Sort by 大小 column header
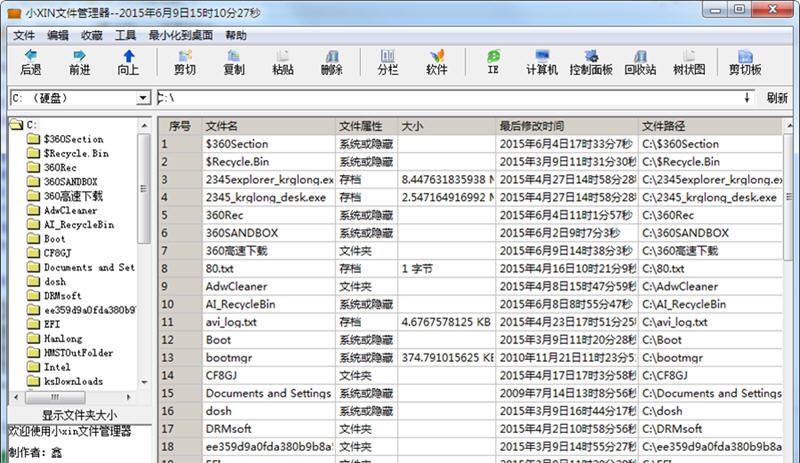The height and width of the screenshot is (463, 800). 446,126
